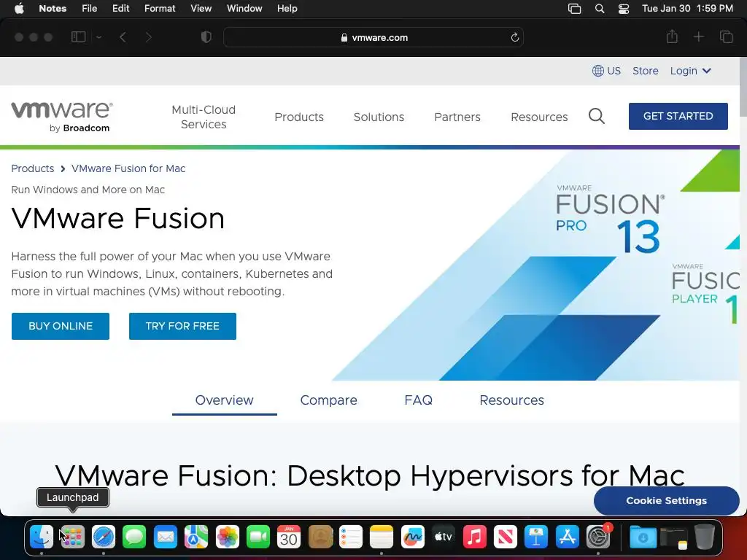Follow the Store link
This screenshot has height=560, width=747.
(646, 71)
